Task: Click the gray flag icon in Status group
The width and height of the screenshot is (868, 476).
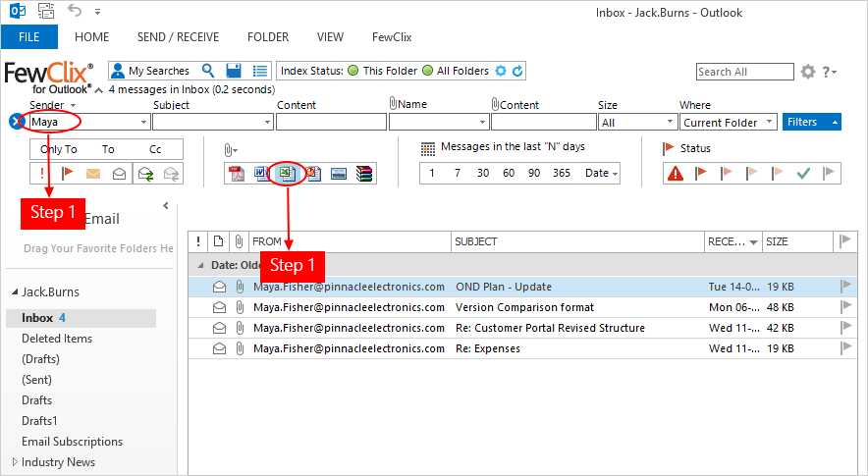Action: [x=829, y=174]
